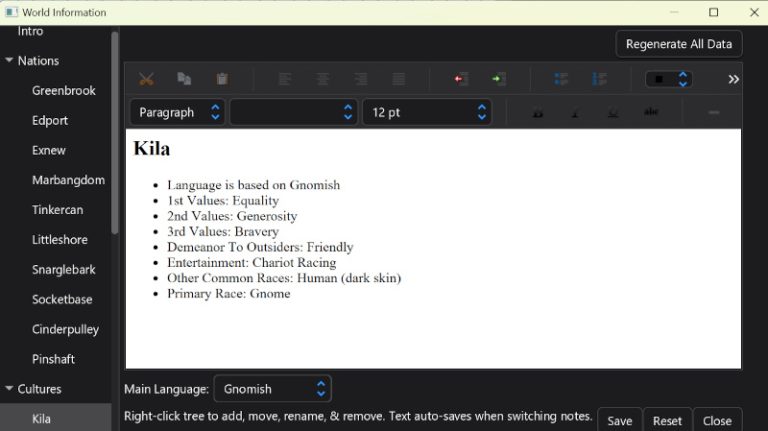
Task: Increase indent with the green arrow icon
Action: click(498, 79)
